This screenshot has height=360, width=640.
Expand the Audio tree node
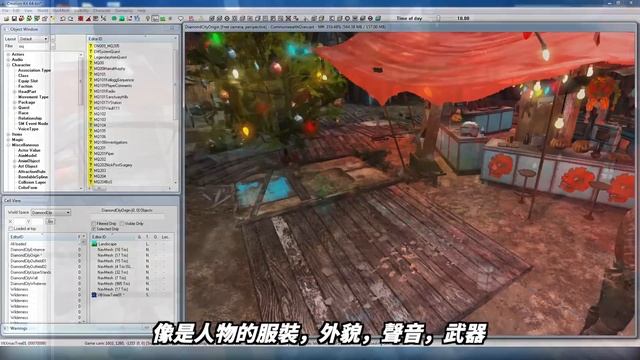coord(9,60)
